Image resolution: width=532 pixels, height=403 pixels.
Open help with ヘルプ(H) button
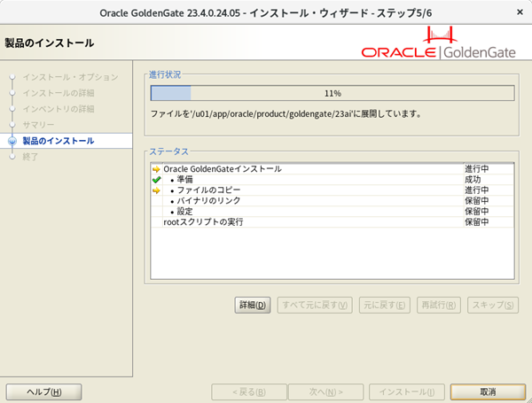coord(43,392)
